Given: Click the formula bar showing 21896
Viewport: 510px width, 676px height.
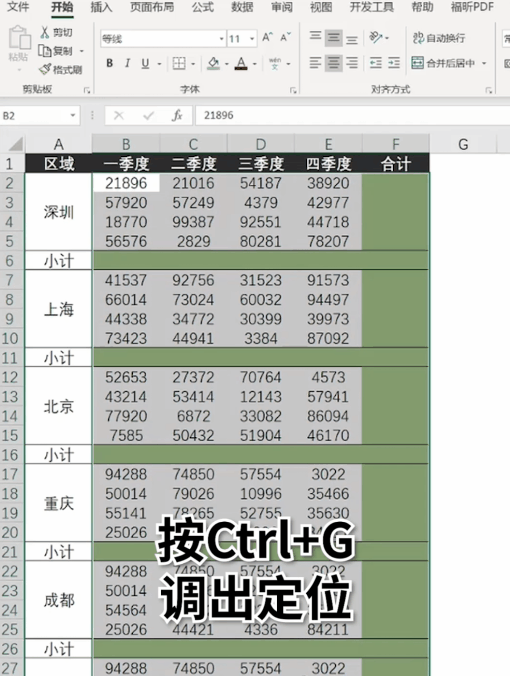Looking at the screenshot, I should click(x=353, y=116).
